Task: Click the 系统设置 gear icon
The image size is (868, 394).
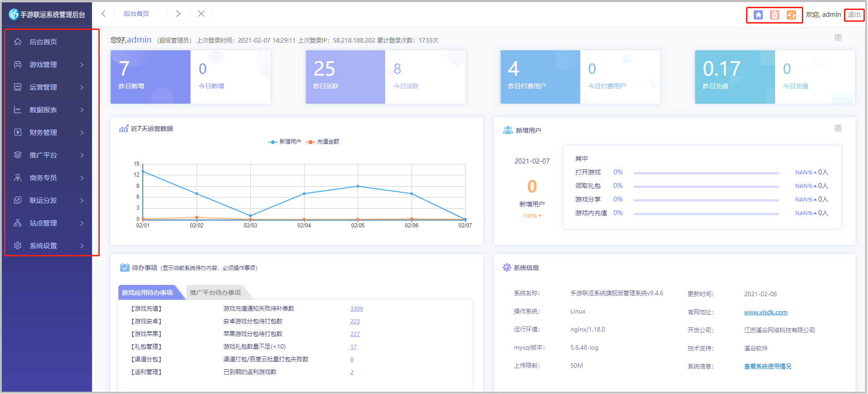Action: [x=18, y=245]
